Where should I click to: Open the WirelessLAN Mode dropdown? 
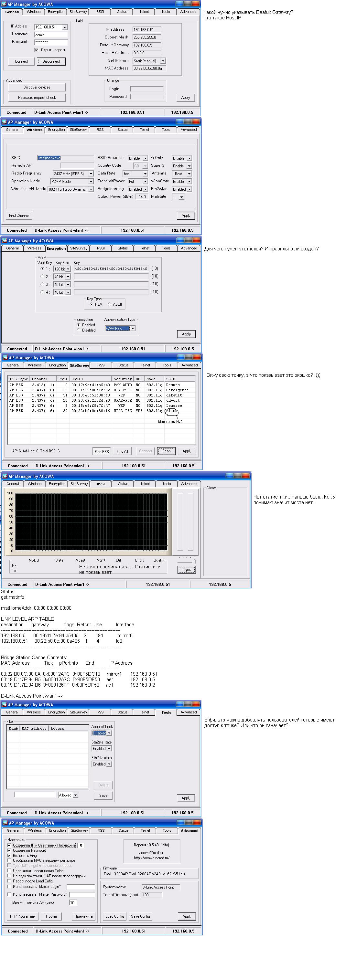click(91, 189)
